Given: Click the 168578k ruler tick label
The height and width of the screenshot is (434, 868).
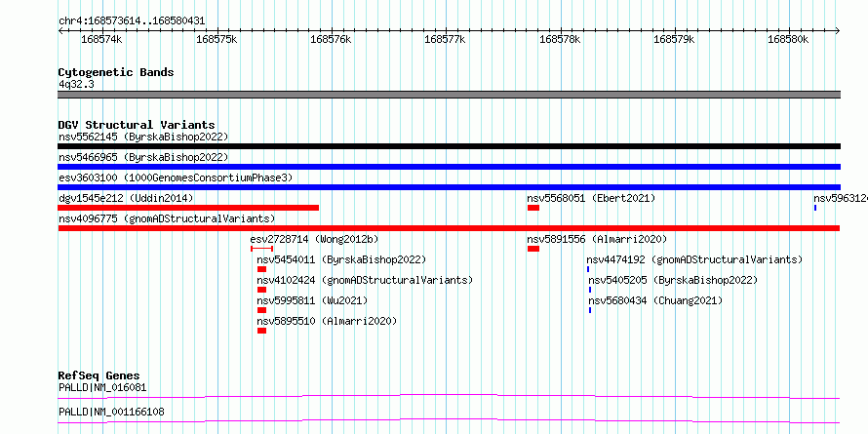Looking at the screenshot, I should tap(560, 39).
